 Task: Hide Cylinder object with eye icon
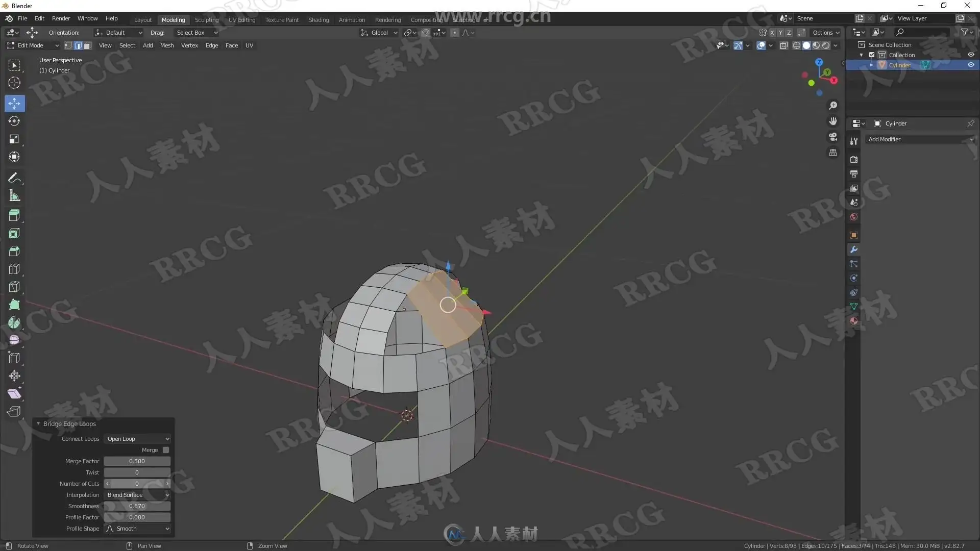pos(971,65)
